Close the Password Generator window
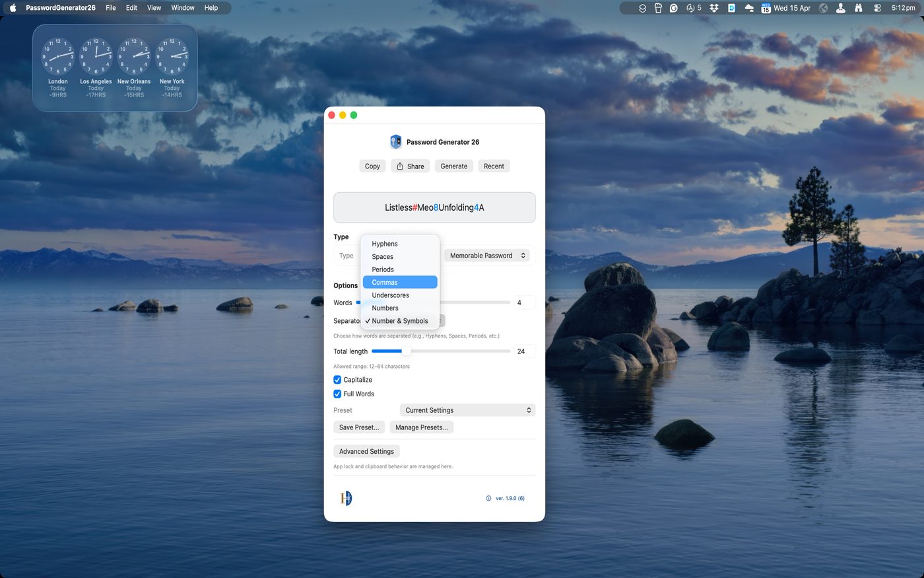The width and height of the screenshot is (924, 578). 332,115
